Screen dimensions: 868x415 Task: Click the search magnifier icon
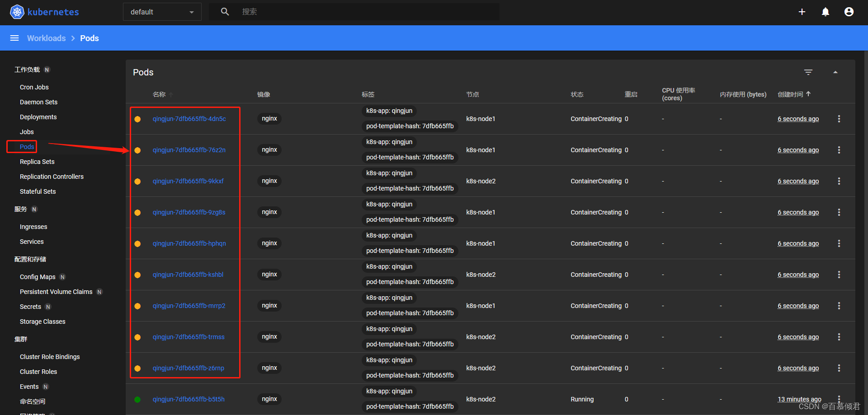coord(225,12)
